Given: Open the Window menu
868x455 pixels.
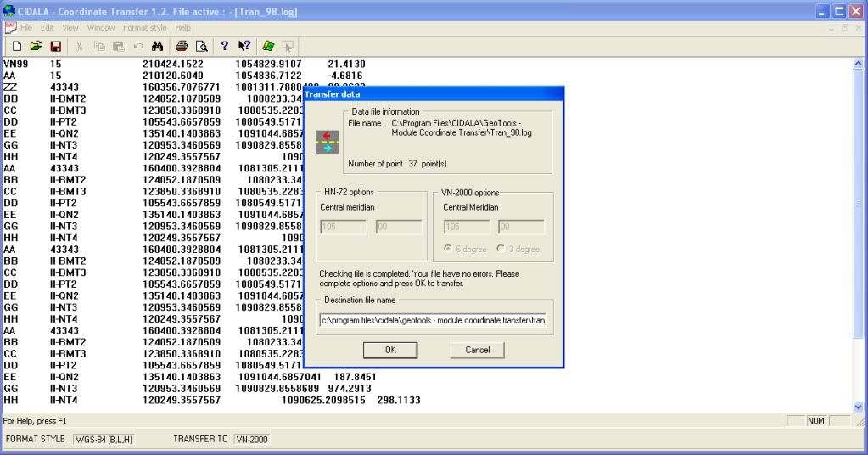Looking at the screenshot, I should [101, 28].
